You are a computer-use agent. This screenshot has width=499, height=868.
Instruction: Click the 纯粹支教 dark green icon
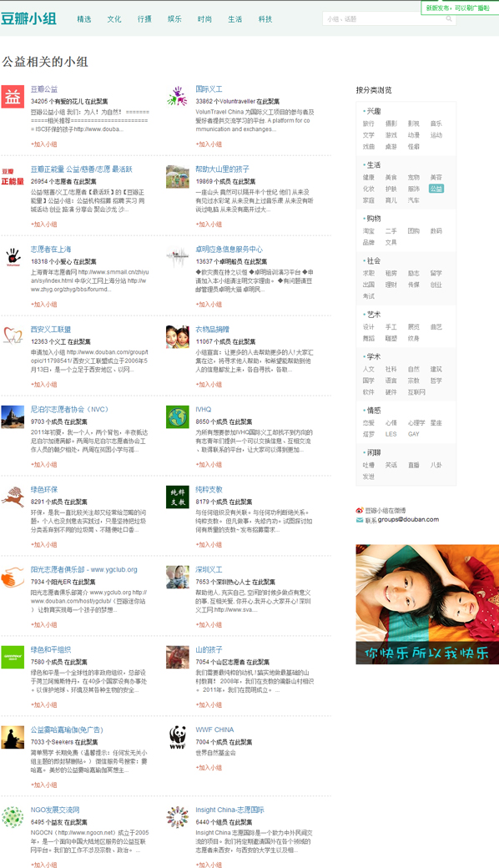[177, 497]
